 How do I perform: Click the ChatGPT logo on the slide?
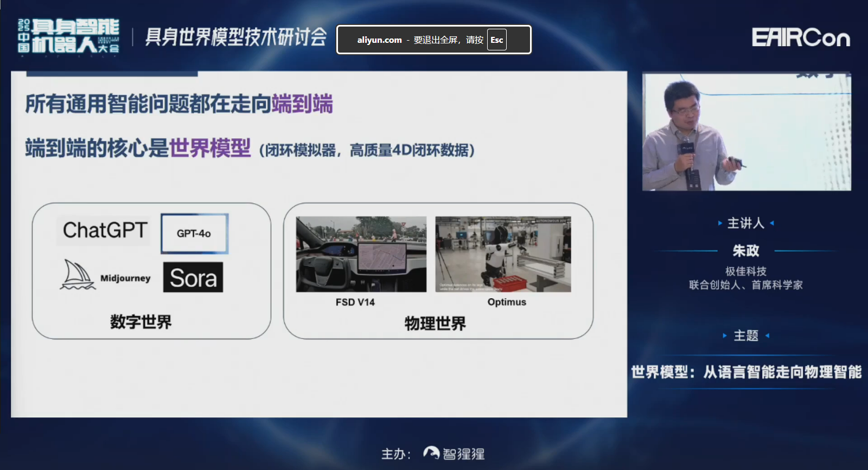tap(105, 230)
